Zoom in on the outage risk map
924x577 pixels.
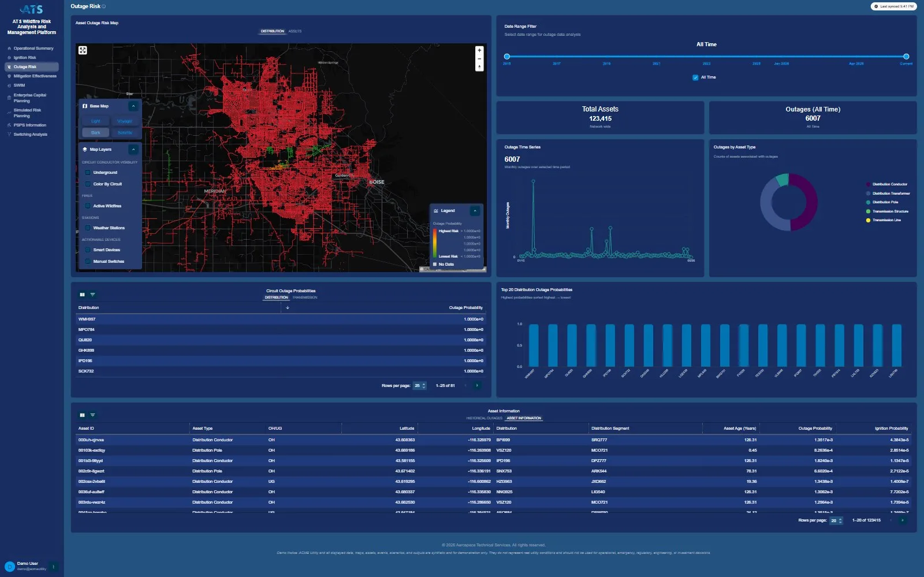point(479,50)
